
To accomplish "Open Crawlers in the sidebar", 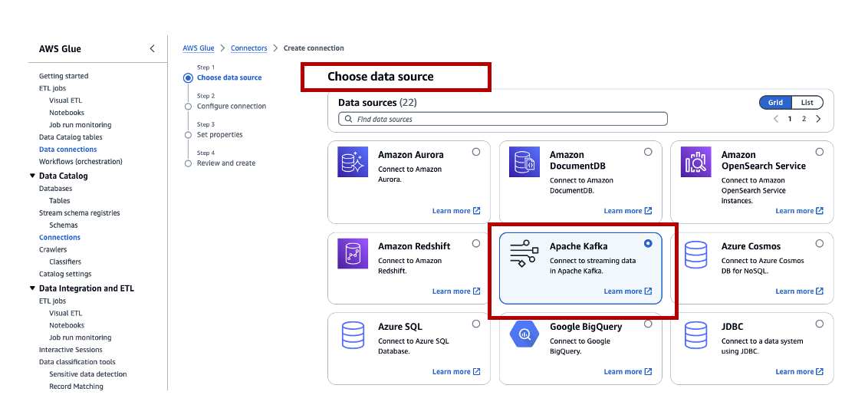I will click(53, 249).
